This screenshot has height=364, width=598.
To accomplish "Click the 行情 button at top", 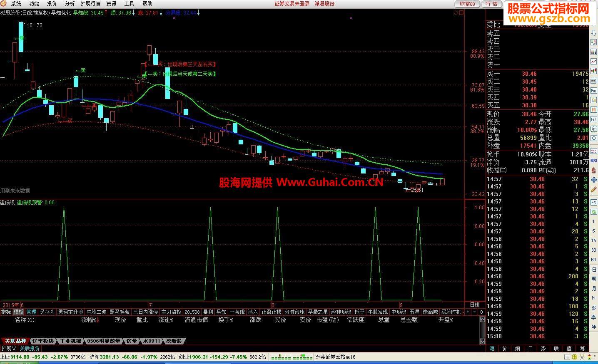I will coord(492,4).
